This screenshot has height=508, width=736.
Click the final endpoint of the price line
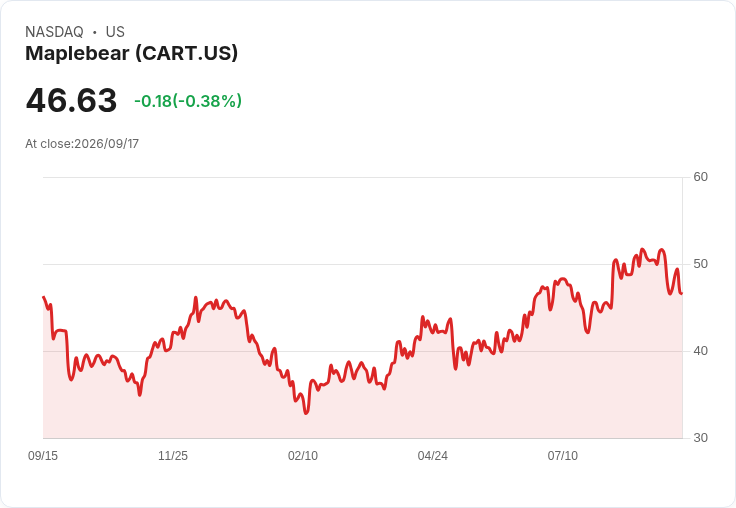682,293
